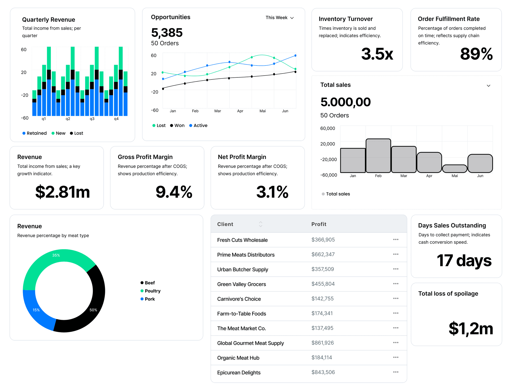Click the Days Sales Outstanding card title

[x=452, y=225]
